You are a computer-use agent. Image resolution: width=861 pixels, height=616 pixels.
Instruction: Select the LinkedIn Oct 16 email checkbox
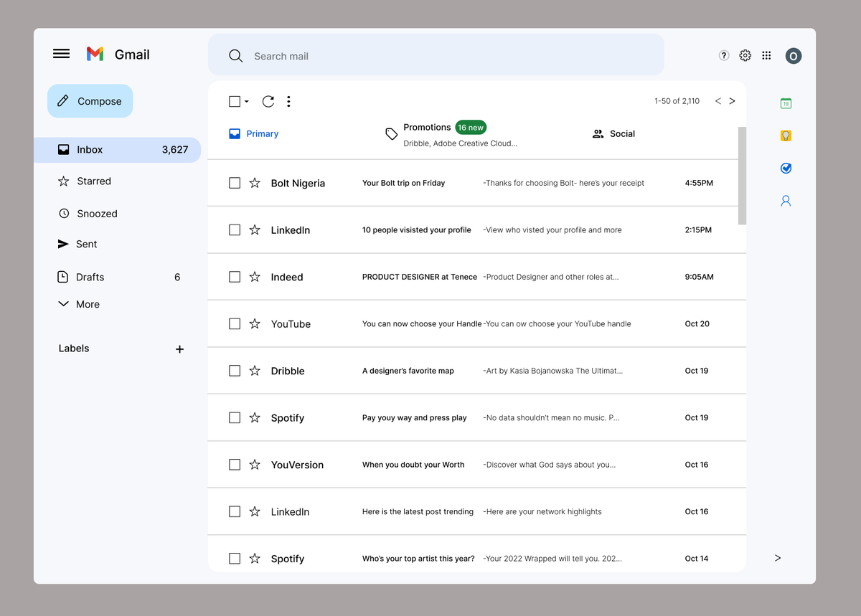235,511
